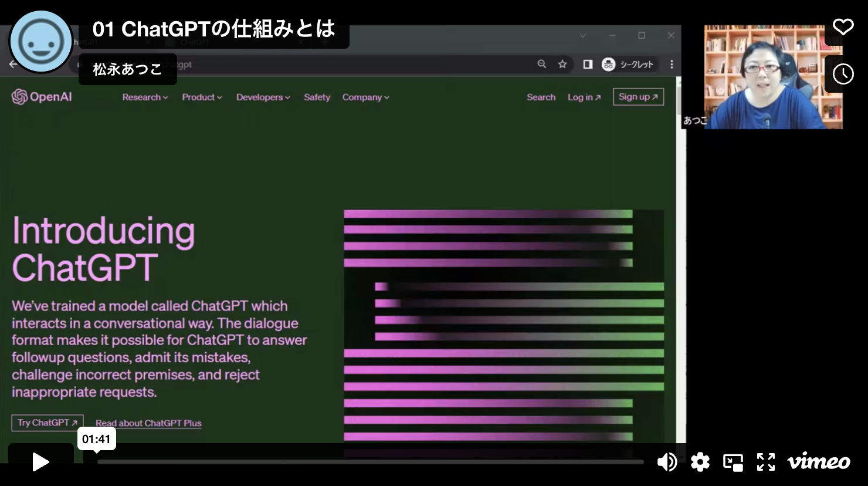This screenshot has height=486, width=868.
Task: Add video to Watch Later
Action: 843,74
